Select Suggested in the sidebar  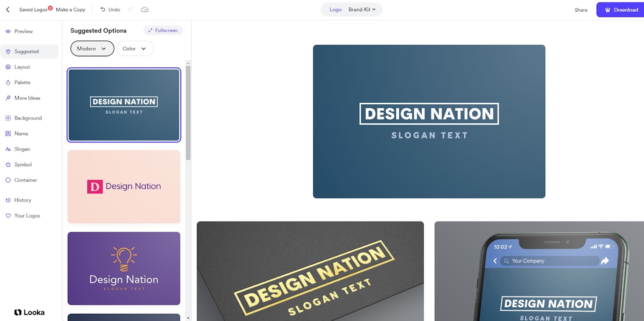coord(30,52)
